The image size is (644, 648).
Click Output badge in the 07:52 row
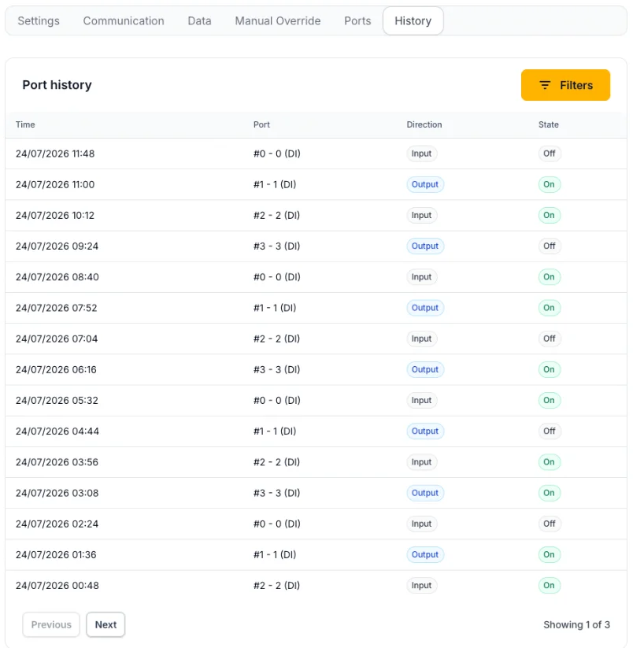[x=425, y=308]
